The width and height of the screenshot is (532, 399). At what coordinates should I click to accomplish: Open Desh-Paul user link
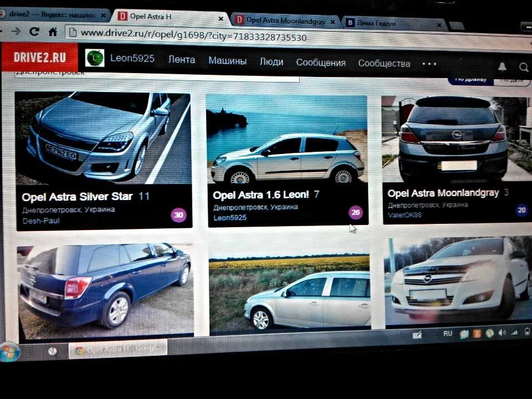pyautogui.click(x=40, y=221)
